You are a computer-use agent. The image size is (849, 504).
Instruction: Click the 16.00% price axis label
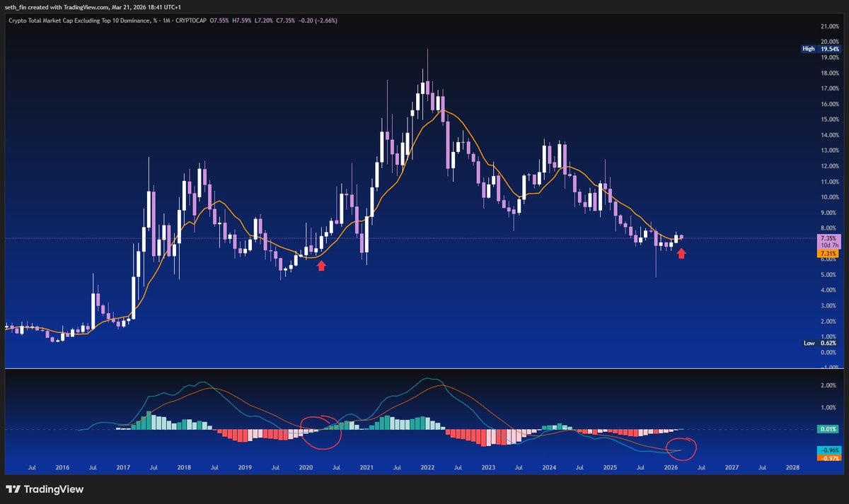click(x=828, y=105)
